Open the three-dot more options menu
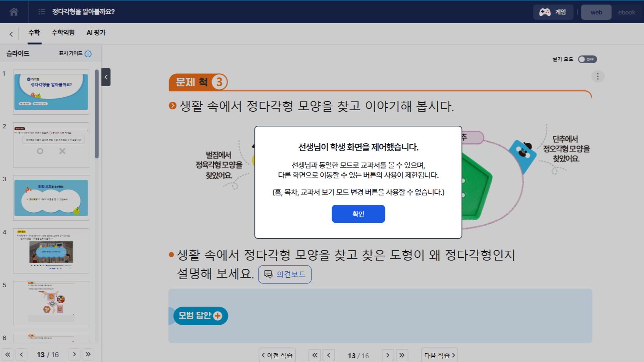The height and width of the screenshot is (362, 644). [x=598, y=76]
